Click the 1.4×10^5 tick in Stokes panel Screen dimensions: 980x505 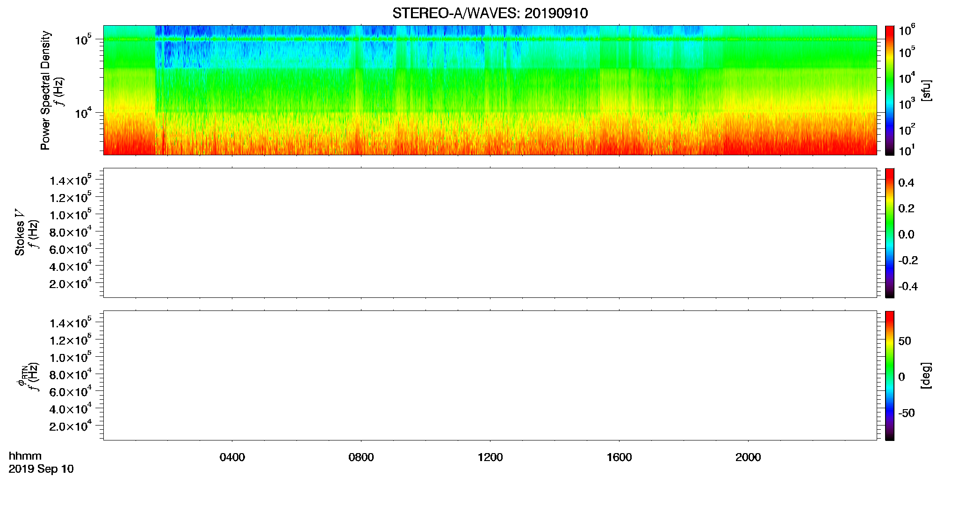(71, 180)
